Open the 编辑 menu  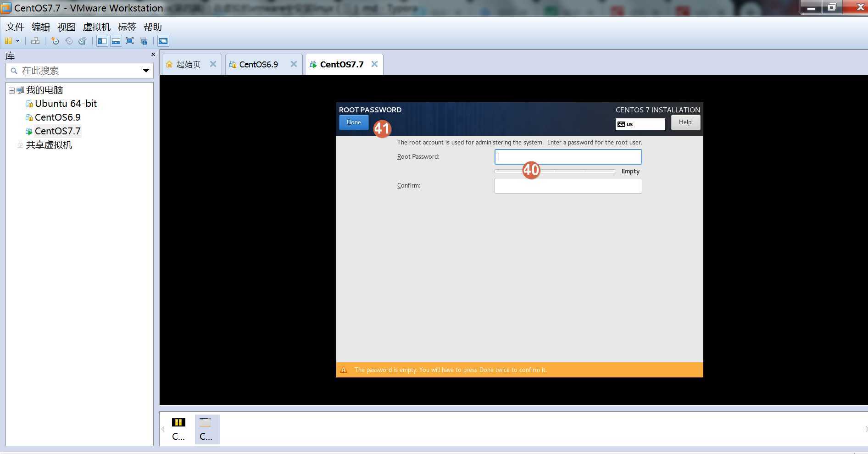click(41, 27)
